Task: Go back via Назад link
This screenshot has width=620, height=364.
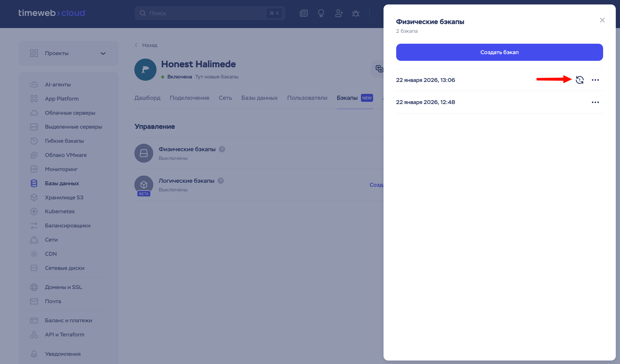Action: [149, 45]
